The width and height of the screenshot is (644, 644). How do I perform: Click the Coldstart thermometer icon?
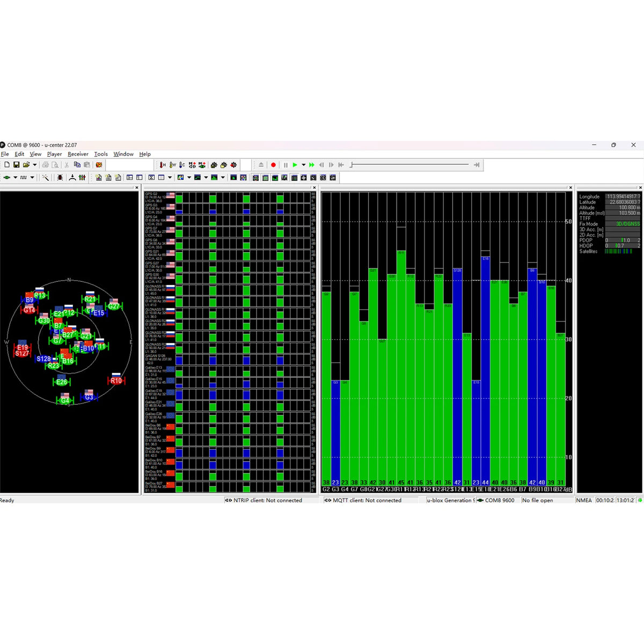pos(182,165)
